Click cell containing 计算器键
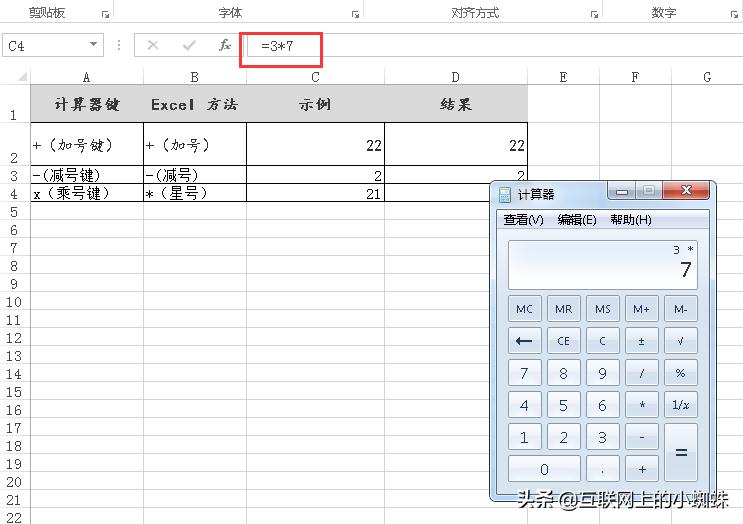 pyautogui.click(x=87, y=104)
